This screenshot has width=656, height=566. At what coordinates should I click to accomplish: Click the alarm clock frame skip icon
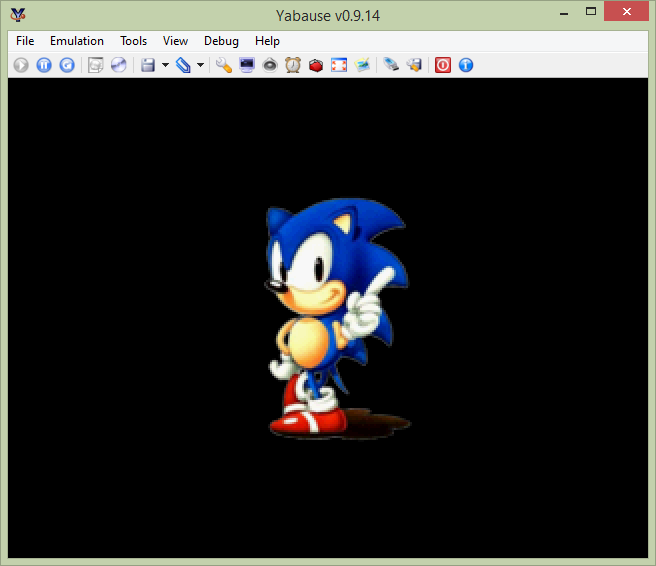point(293,65)
